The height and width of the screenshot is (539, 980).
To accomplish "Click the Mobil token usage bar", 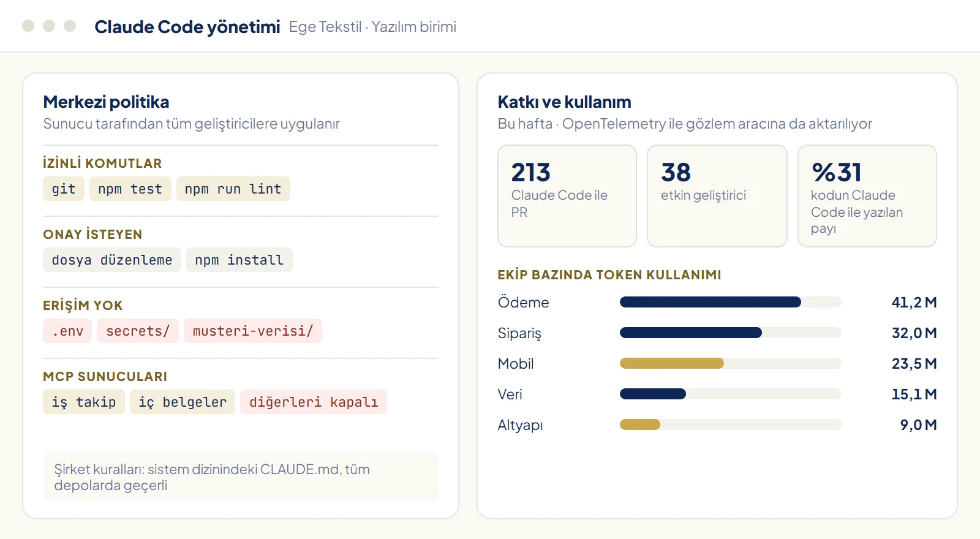I will tap(731, 363).
